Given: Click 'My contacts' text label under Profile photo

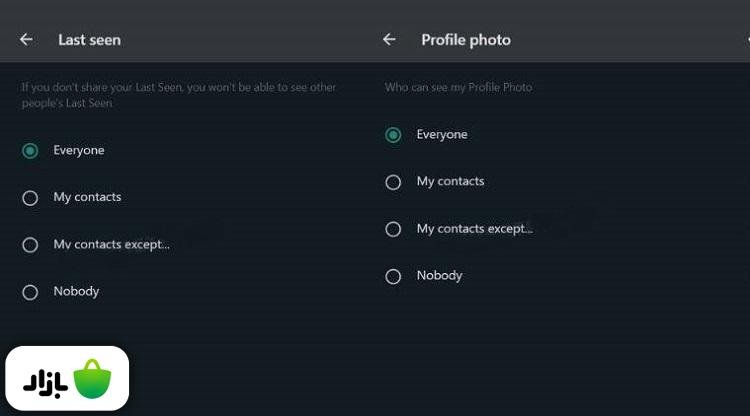Looking at the screenshot, I should 450,181.
